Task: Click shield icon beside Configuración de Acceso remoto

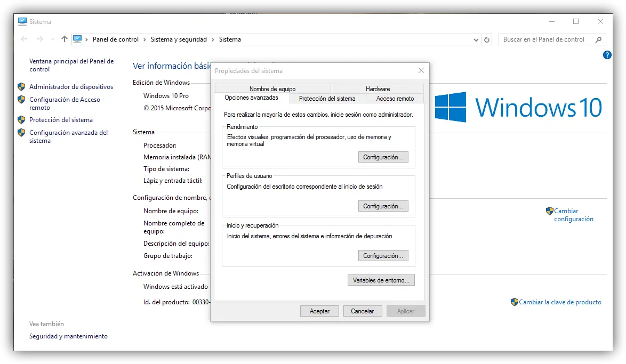Action: pyautogui.click(x=21, y=99)
